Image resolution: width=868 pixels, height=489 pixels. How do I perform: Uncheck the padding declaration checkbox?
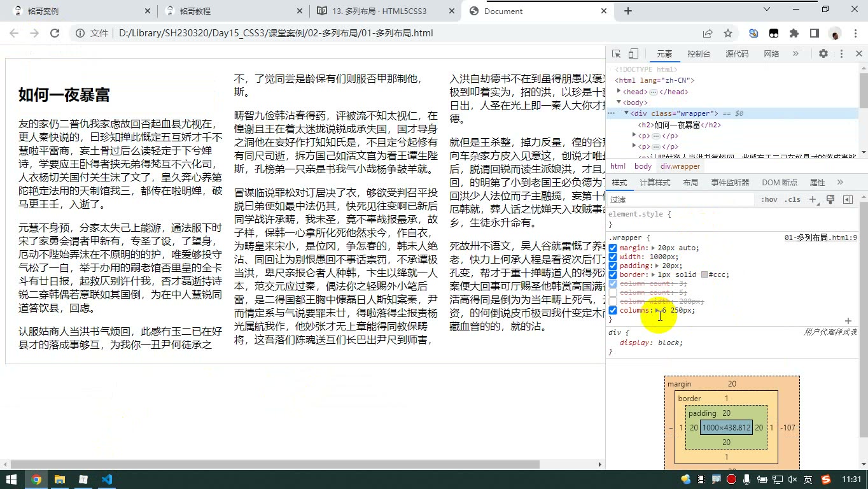(x=613, y=266)
